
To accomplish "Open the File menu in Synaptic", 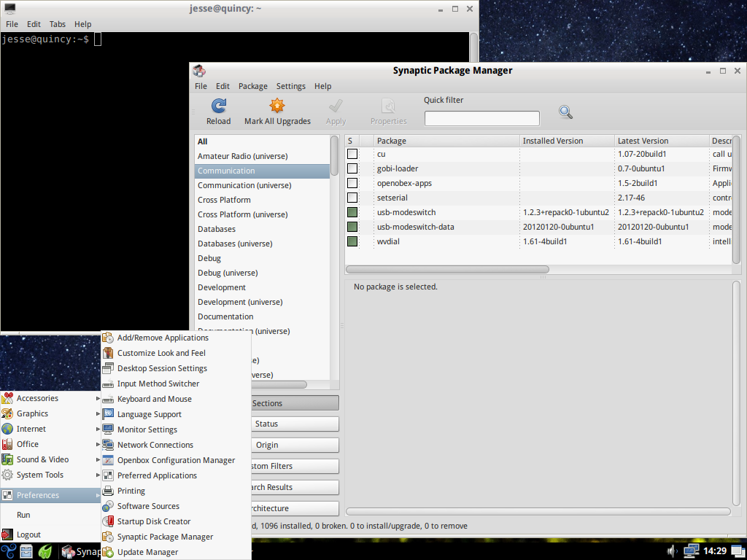I will pos(201,86).
